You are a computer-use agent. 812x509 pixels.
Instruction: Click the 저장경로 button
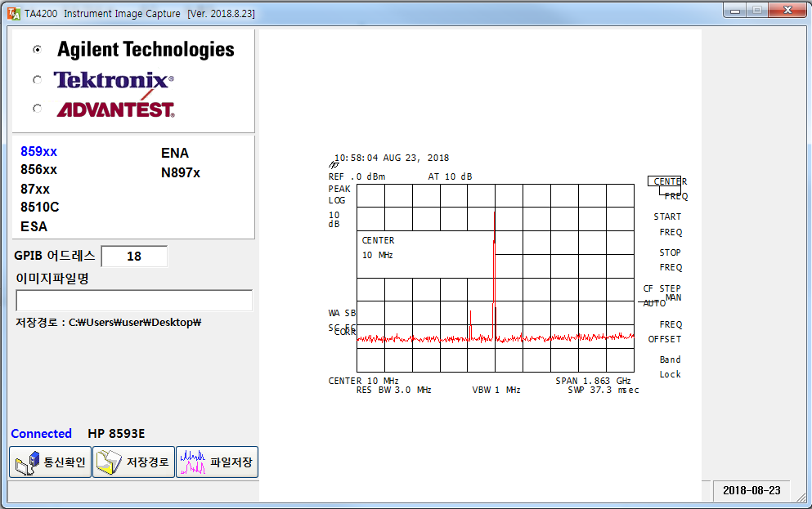133,462
